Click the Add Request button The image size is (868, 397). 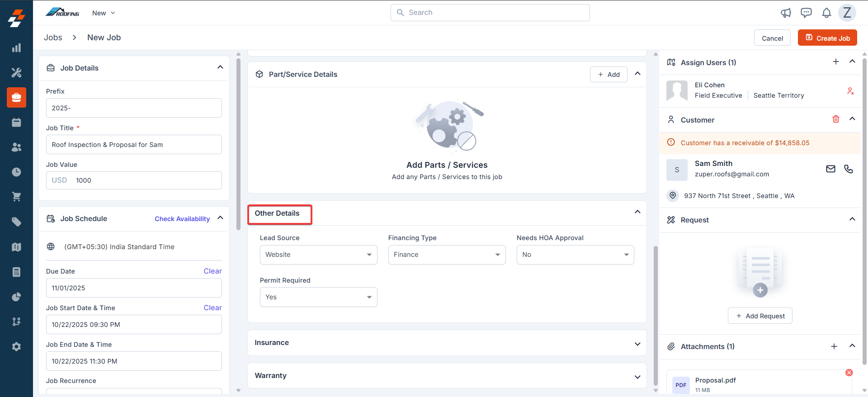pyautogui.click(x=760, y=316)
